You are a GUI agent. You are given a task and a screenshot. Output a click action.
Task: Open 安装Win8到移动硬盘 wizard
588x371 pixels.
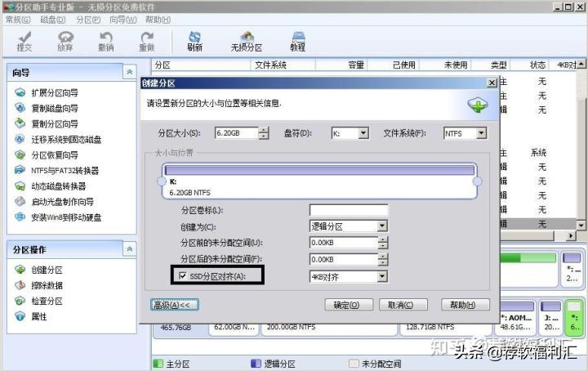(x=58, y=217)
